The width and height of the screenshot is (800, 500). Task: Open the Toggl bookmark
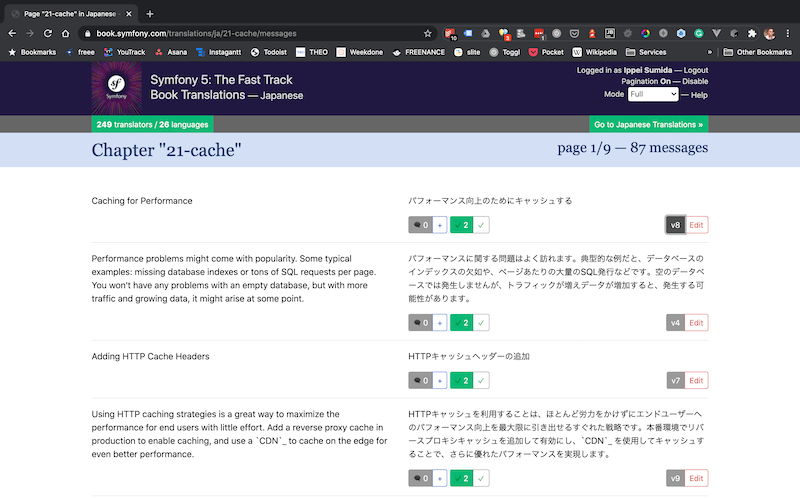(505, 52)
